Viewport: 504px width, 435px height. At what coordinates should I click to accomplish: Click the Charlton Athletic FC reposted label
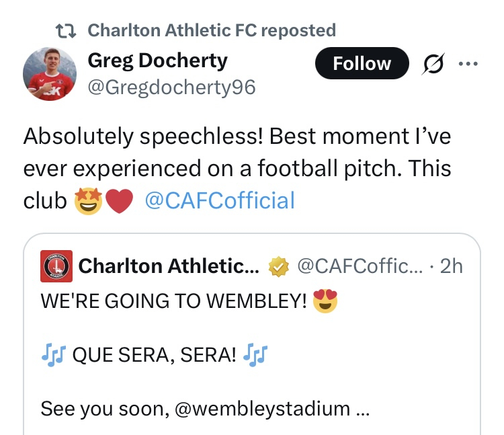tap(212, 30)
